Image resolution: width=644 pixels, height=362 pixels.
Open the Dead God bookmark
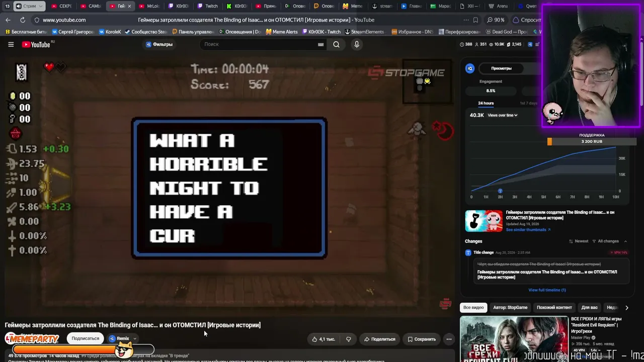(x=507, y=32)
